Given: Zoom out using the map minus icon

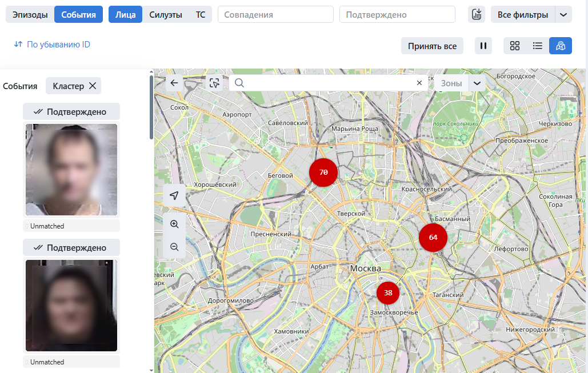Looking at the screenshot, I should (174, 247).
